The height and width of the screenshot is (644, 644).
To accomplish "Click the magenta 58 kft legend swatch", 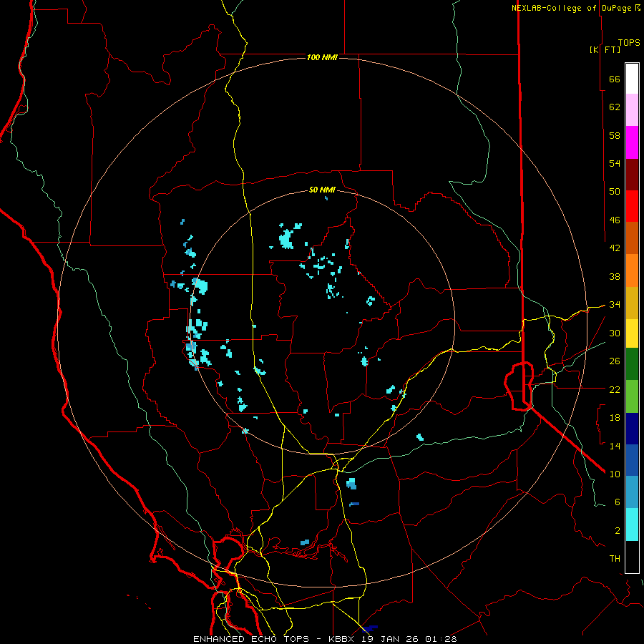I will click(632, 142).
